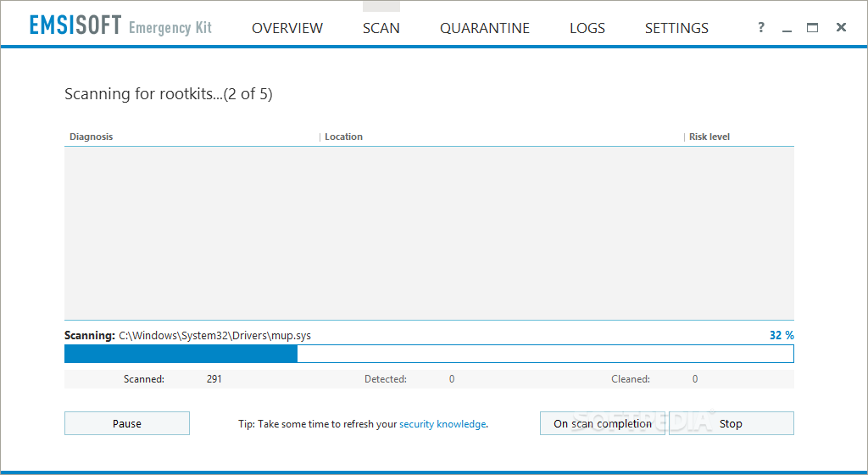Close the Emsisoft Emergency Kit window
This screenshot has width=868, height=475.
pos(841,27)
